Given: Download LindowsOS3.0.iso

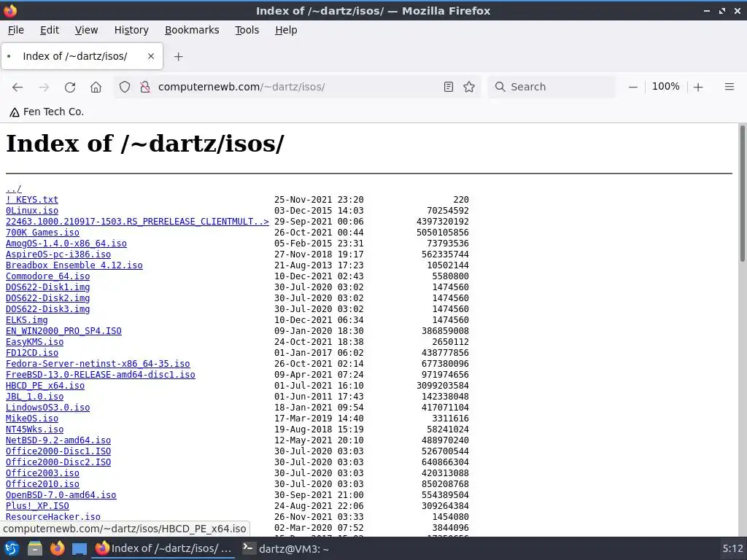Looking at the screenshot, I should [x=47, y=408].
